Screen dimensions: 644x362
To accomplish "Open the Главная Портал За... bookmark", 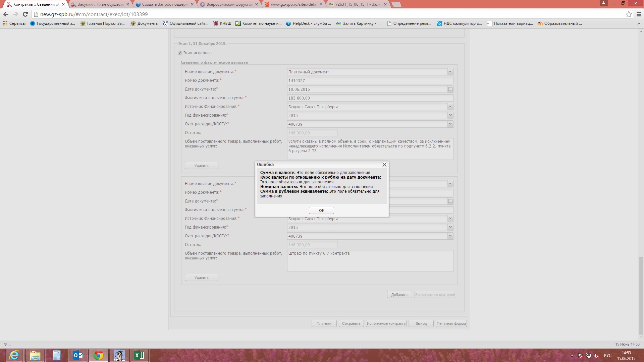I will pos(103,23).
